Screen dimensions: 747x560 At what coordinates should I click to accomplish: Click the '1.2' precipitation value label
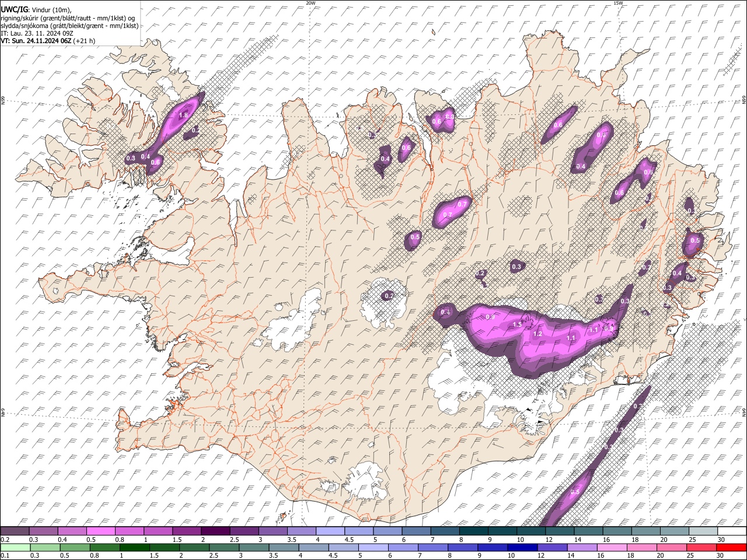(538, 334)
